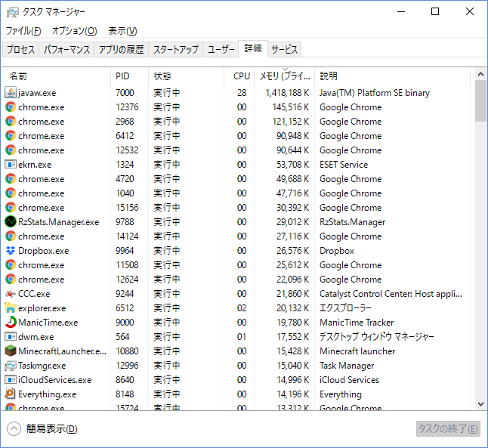Switch to the プロセス tab
488x448 pixels.
(x=20, y=49)
